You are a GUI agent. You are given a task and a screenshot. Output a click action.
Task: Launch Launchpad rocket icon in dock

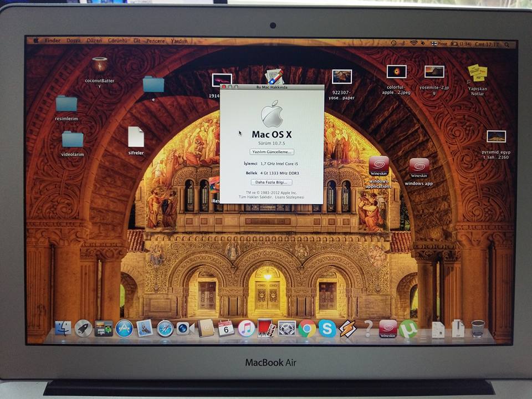pyautogui.click(x=84, y=329)
